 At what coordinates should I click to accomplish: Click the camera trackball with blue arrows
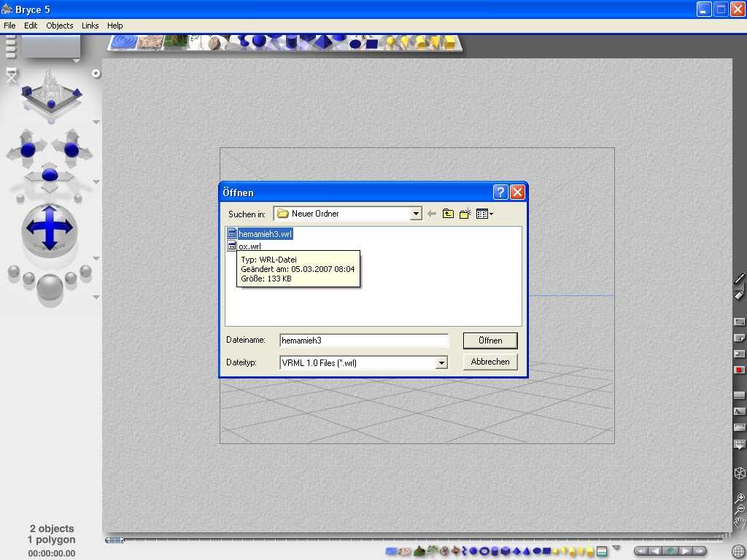click(50, 227)
